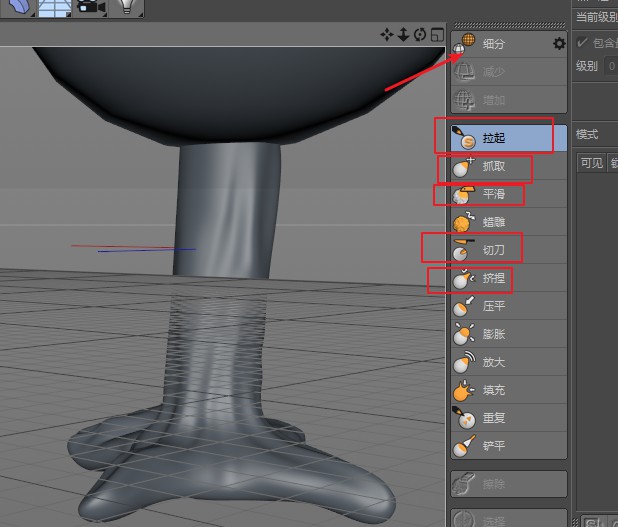The width and height of the screenshot is (618, 527).
Task: Select the 细分 (Subdivide) sculpt tool
Action: pyautogui.click(x=508, y=43)
